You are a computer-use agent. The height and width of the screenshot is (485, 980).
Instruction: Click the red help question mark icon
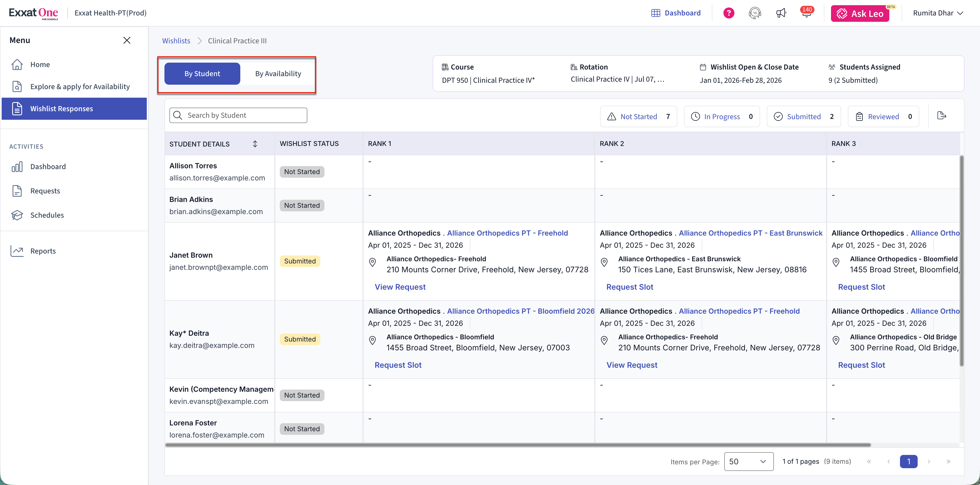click(729, 13)
